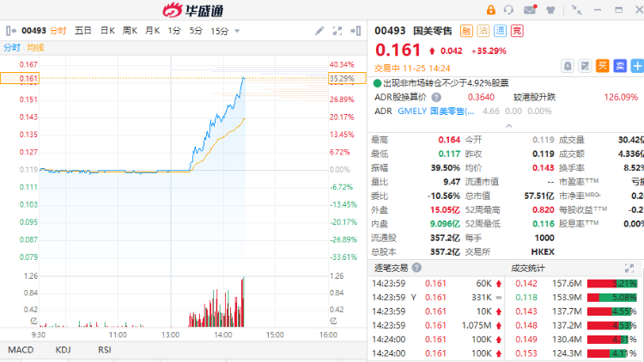
Task: Expand chart to full screen
Action: (x=337, y=31)
